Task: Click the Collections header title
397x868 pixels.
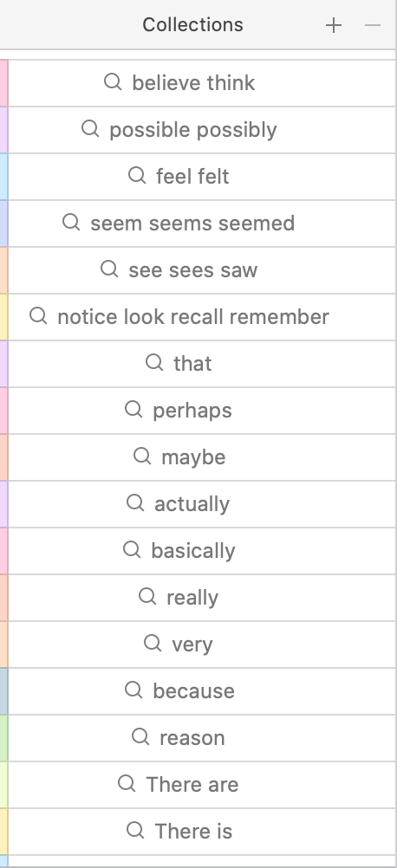Action: click(x=192, y=25)
